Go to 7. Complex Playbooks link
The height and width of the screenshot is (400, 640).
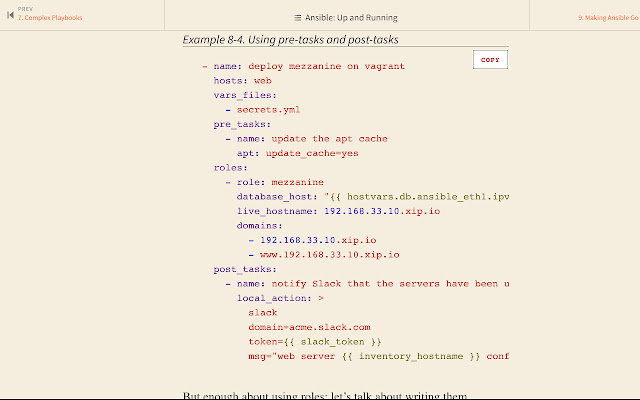pos(50,18)
